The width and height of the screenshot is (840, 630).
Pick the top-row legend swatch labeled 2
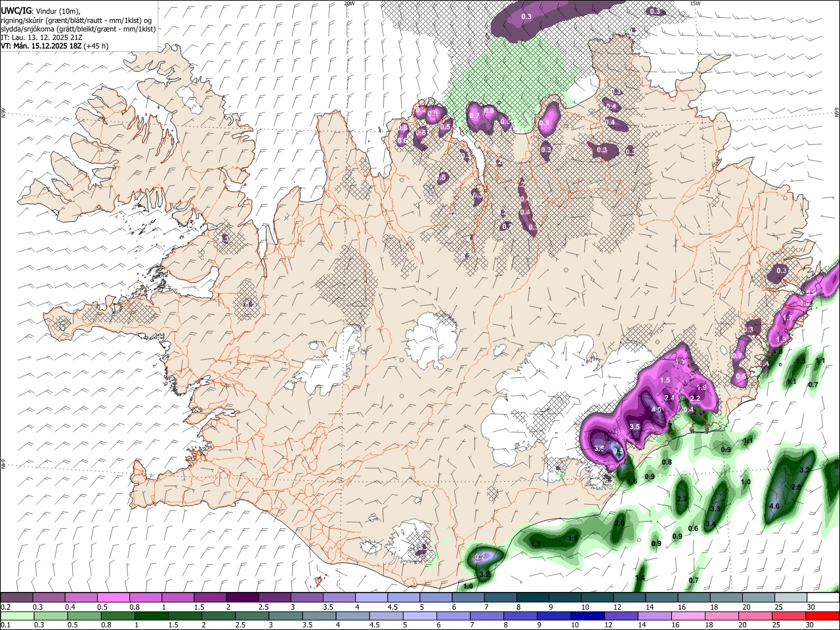point(241,598)
